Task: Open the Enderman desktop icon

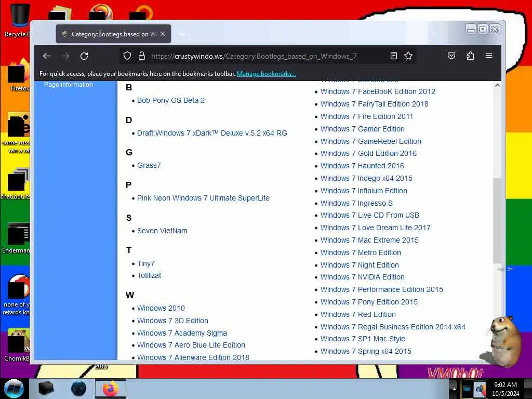Action: 16,238
